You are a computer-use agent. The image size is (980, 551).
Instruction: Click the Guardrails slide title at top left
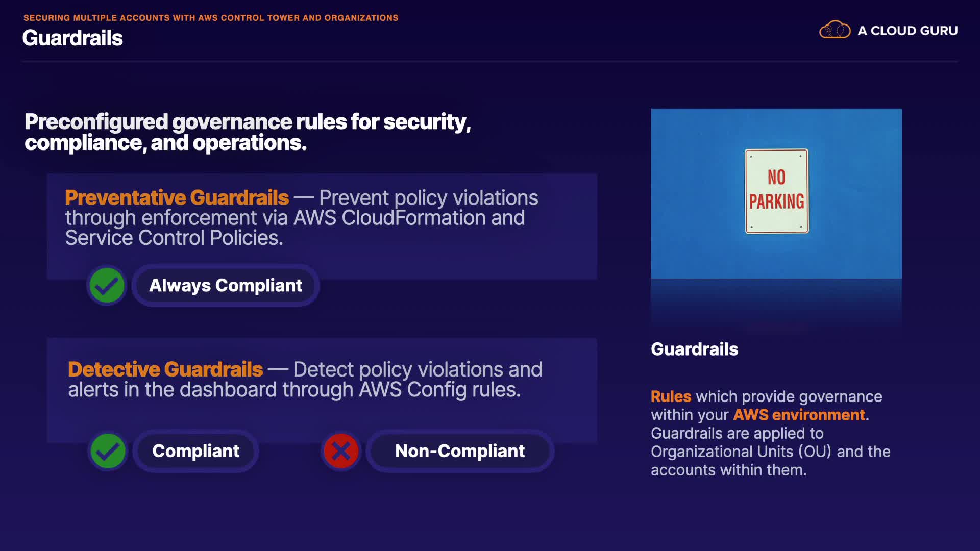[72, 38]
